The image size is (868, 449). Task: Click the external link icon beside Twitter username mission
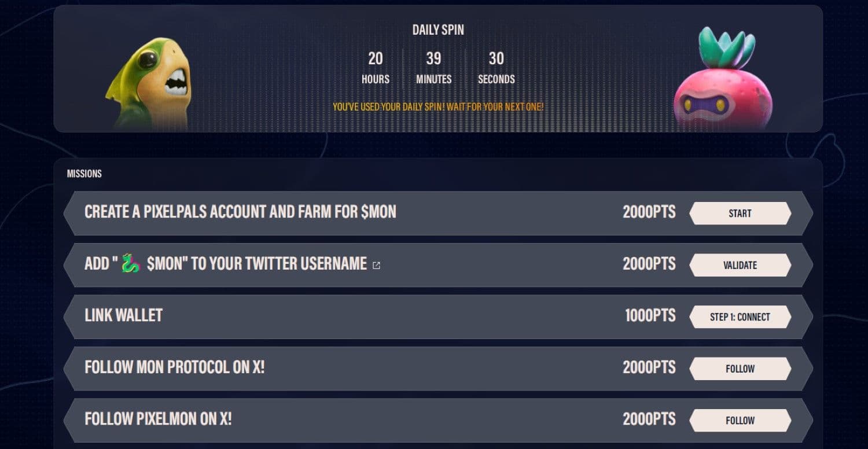376,266
